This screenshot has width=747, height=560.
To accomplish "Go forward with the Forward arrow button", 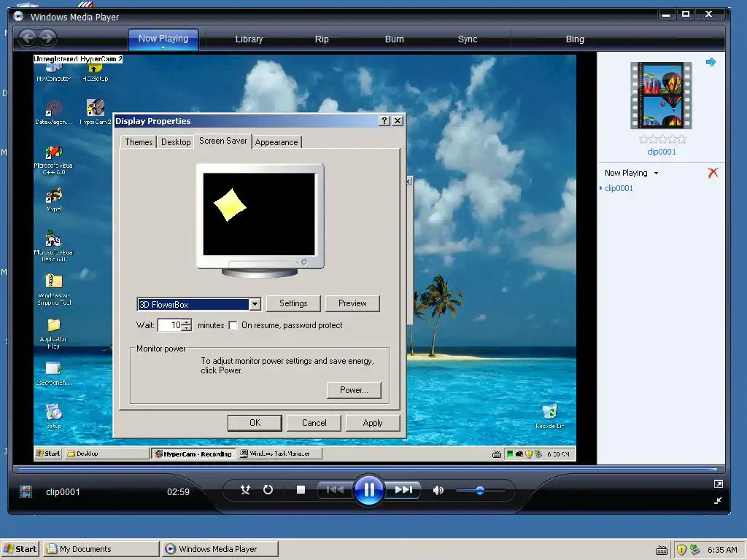I will [x=47, y=38].
